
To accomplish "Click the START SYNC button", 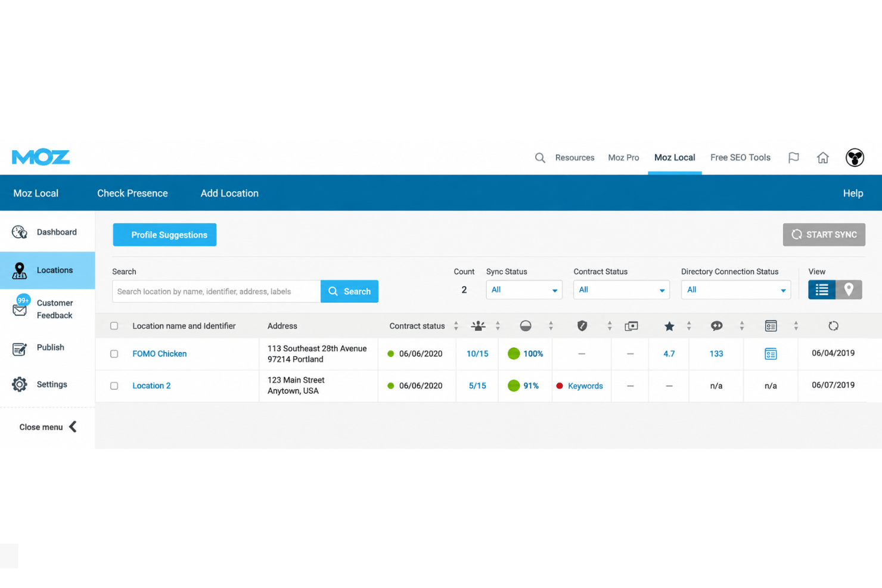I will [x=824, y=235].
